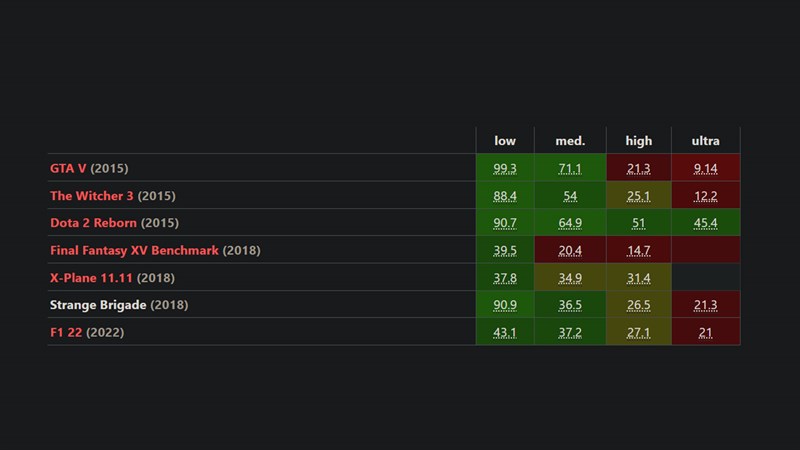This screenshot has height=450, width=800.
Task: Open the F1 22 game link
Action: pos(66,332)
